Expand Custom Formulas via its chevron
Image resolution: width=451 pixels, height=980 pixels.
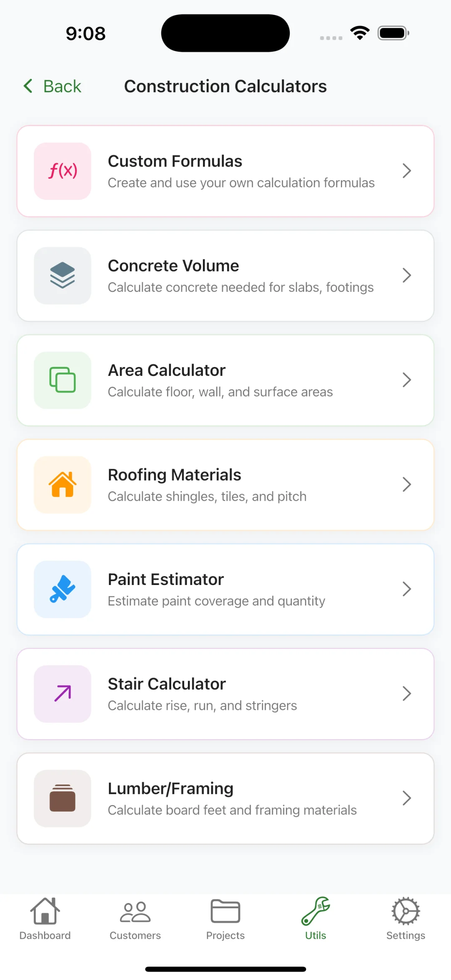(x=407, y=171)
